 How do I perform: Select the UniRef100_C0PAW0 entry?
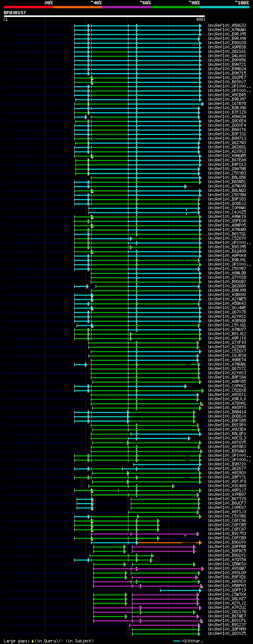point(227,208)
